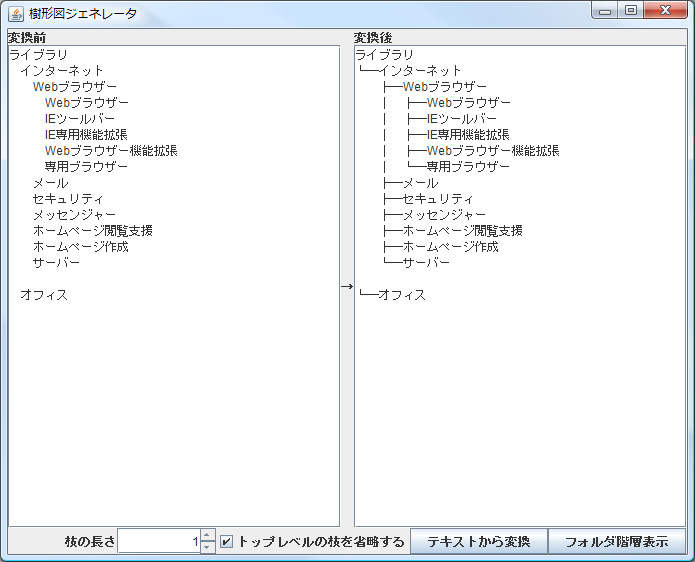The width and height of the screenshot is (695, 562).
Task: Increase 枝の長さ spinner value
Action: (x=207, y=535)
